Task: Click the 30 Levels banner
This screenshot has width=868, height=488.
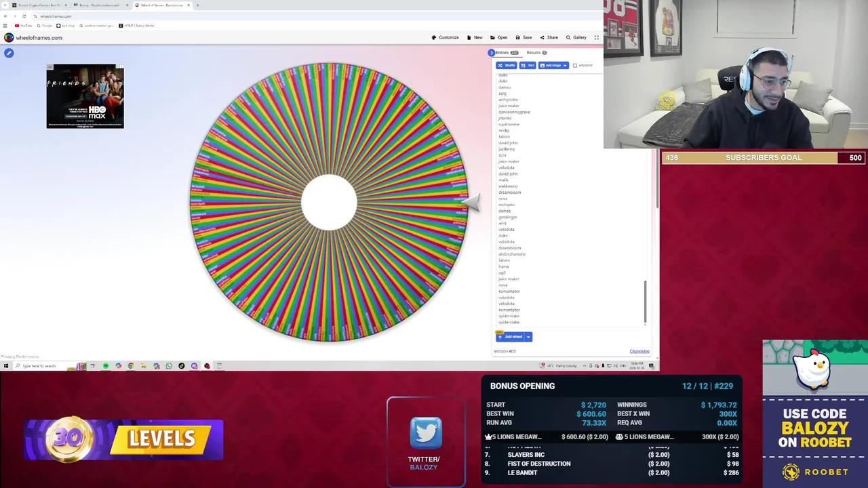Action: click(124, 439)
